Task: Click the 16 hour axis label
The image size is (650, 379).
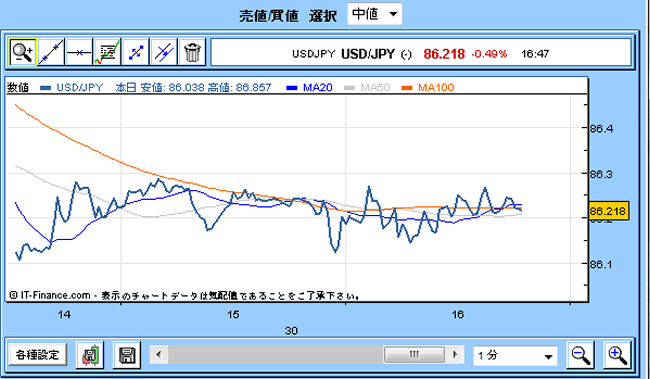Action: click(457, 315)
